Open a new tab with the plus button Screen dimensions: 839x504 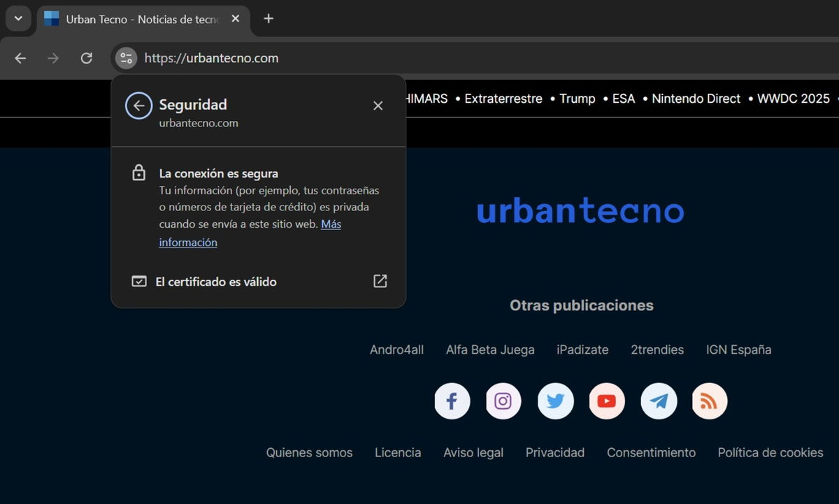coord(268,19)
